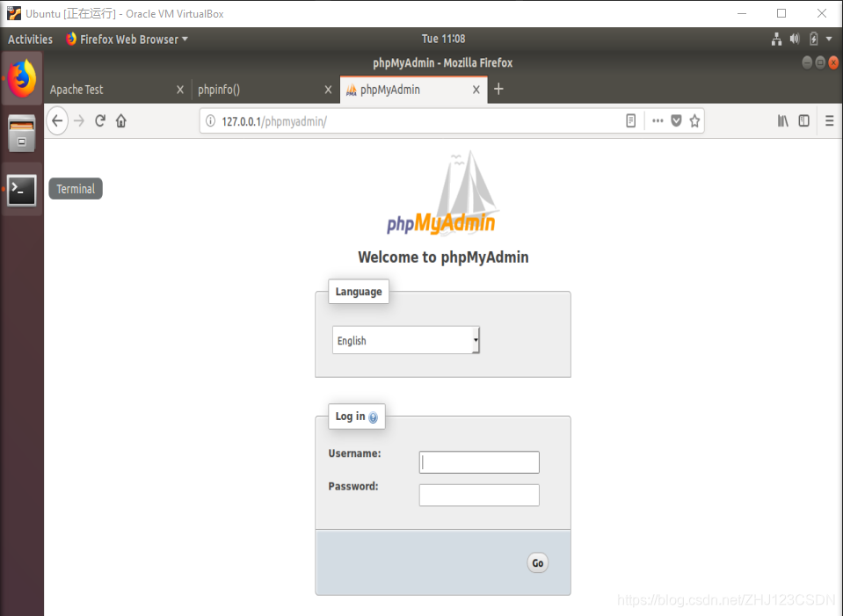This screenshot has height=616, width=843.
Task: Expand the system menu arrow
Action: 829,39
